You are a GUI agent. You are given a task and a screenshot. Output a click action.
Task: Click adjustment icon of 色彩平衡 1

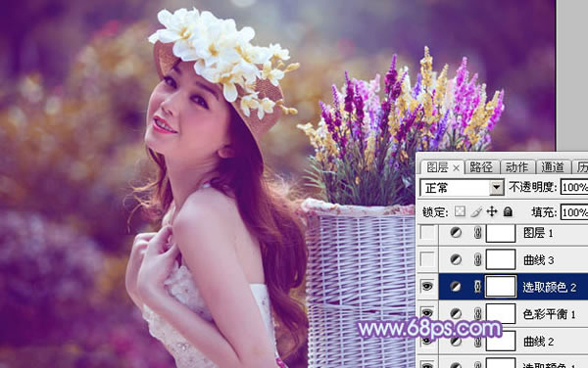click(456, 313)
